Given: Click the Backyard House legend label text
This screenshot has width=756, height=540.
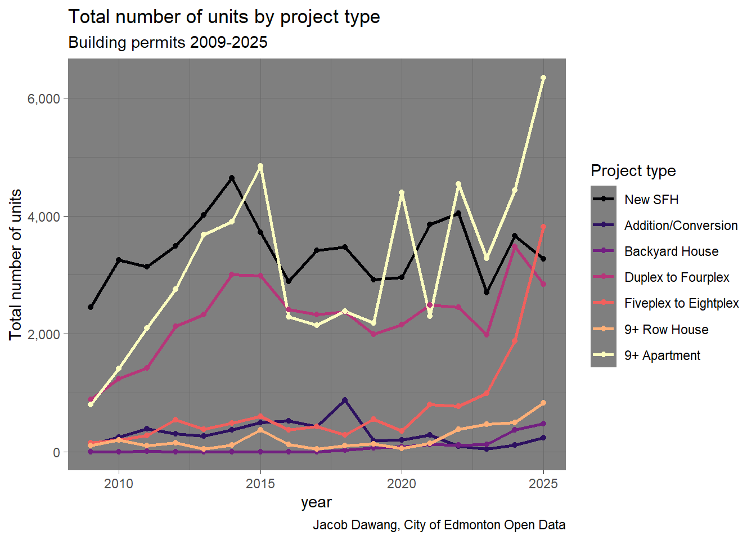Looking at the screenshot, I should coord(671,251).
